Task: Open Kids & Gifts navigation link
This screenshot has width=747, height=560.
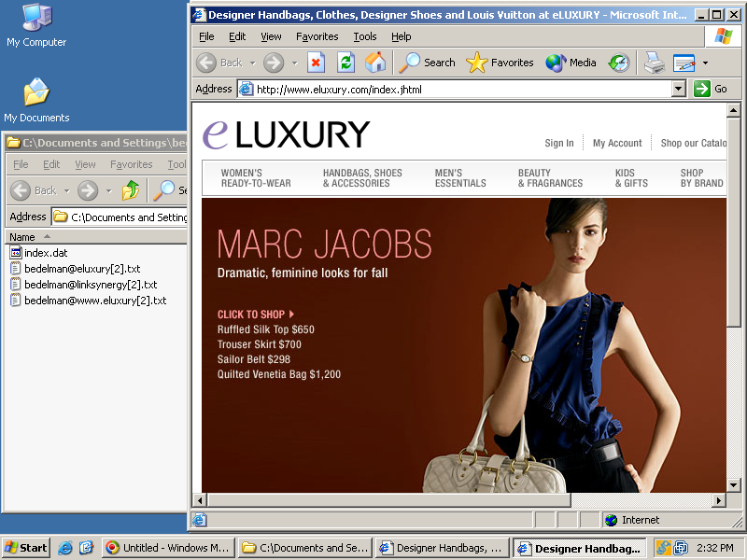Action: tap(631, 178)
